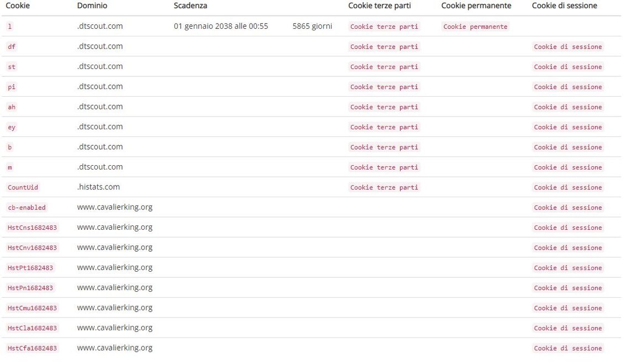Viewport: 626px width, 364px height.
Task: Click the .dtscout.com domain in row m
Action: point(100,167)
